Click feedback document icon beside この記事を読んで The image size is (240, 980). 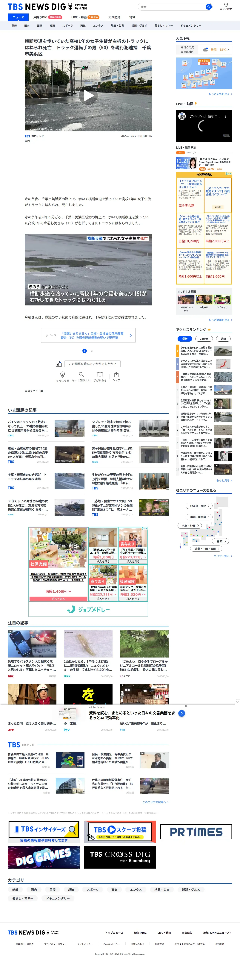click(x=59, y=364)
